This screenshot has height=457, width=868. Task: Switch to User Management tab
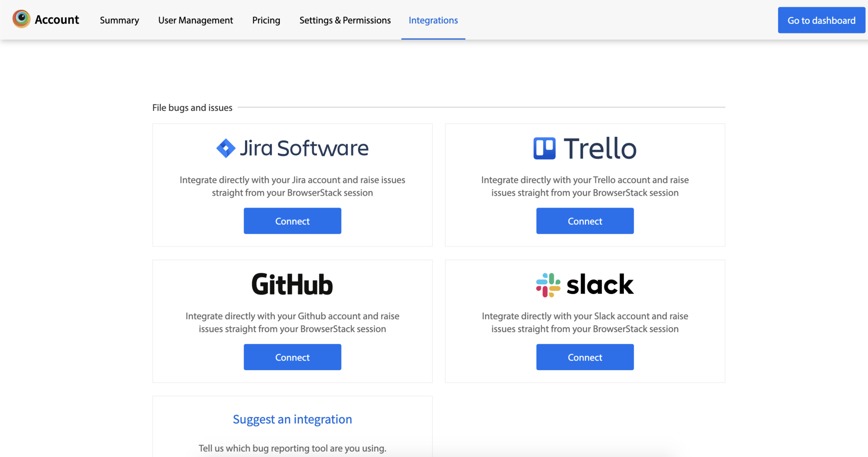coord(195,20)
